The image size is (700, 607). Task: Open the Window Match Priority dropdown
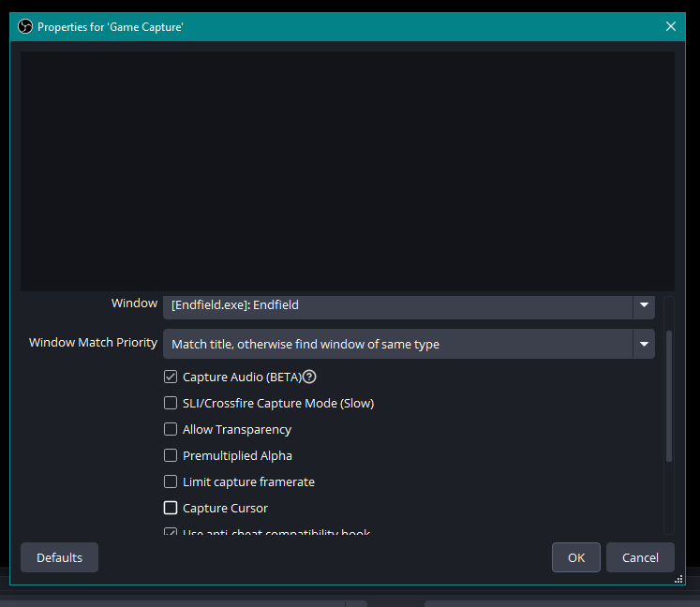click(x=409, y=344)
